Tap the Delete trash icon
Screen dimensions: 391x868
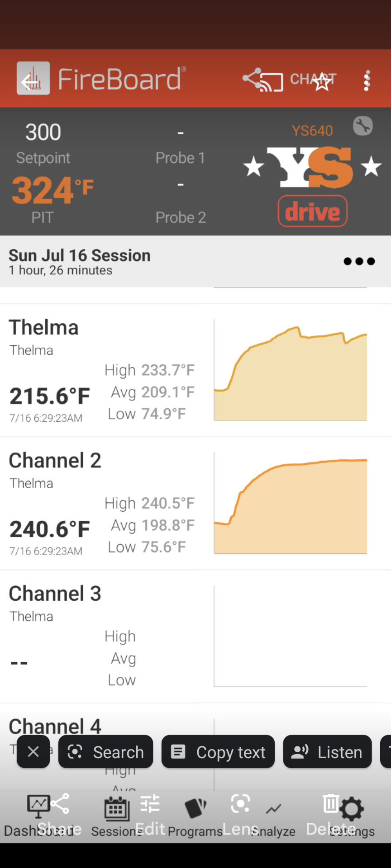331,804
